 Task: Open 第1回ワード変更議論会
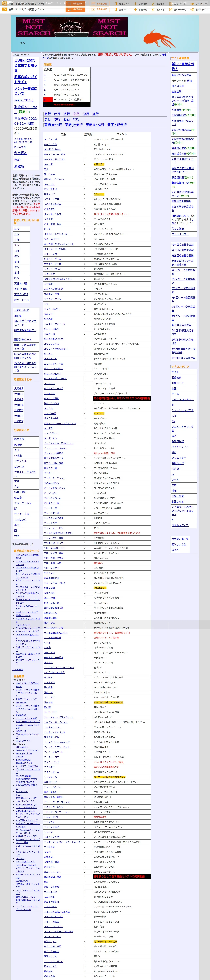183,272
